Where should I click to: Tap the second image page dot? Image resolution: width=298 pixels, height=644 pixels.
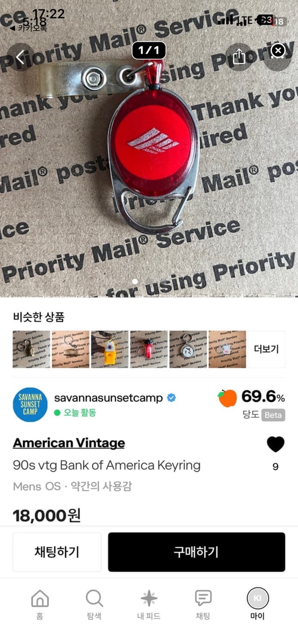149,282
